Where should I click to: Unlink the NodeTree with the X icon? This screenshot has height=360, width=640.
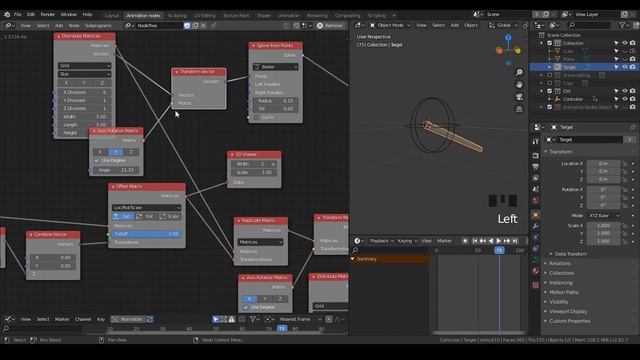(x=204, y=25)
